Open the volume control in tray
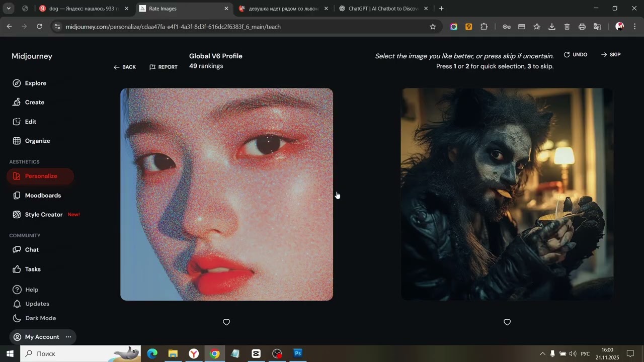This screenshot has height=362, width=644. coord(573,353)
